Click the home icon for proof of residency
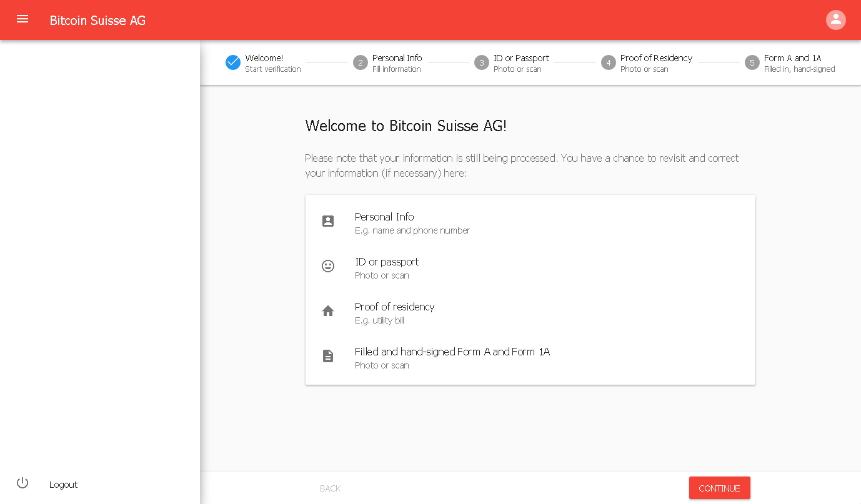The width and height of the screenshot is (861, 504). coord(328,310)
